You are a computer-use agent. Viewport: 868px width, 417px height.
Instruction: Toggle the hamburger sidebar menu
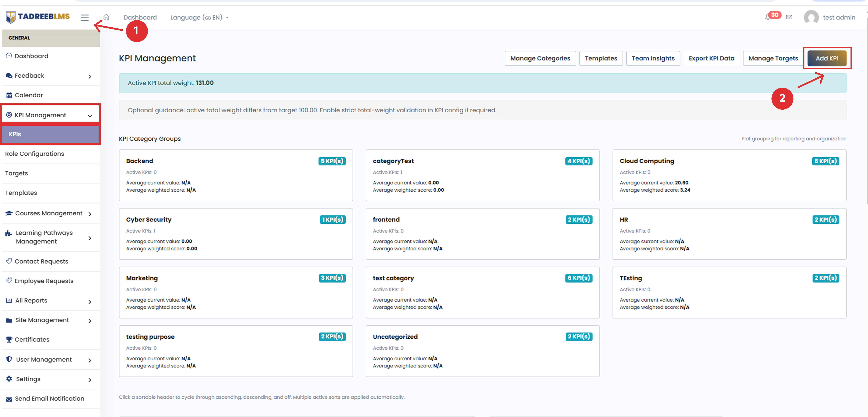click(x=85, y=17)
